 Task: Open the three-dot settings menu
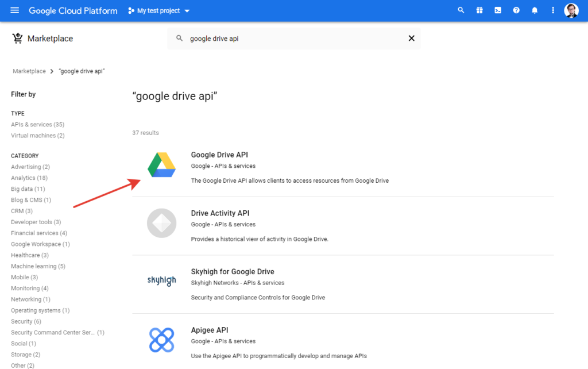[x=553, y=10]
